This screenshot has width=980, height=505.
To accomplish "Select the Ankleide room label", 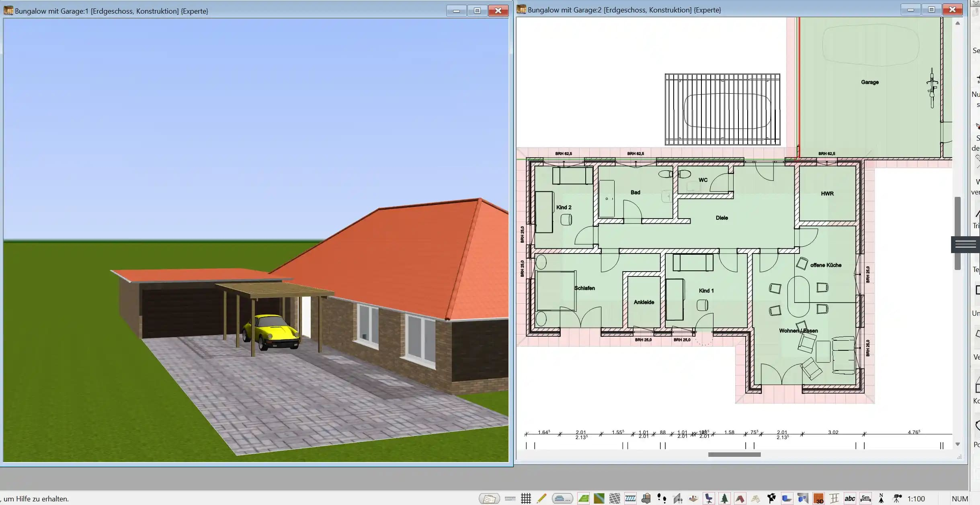I will pos(644,302).
